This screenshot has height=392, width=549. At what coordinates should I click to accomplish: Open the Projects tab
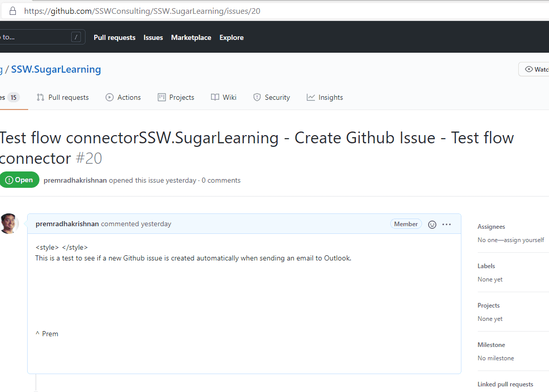click(176, 97)
